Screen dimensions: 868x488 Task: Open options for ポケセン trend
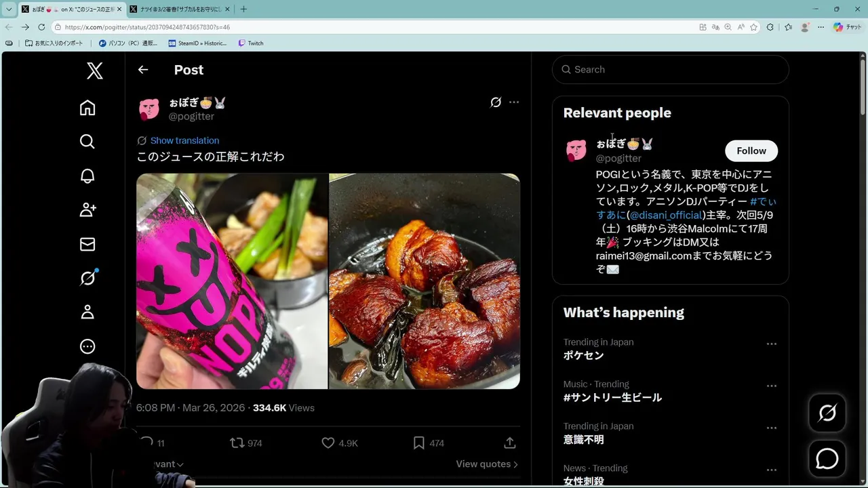(771, 344)
